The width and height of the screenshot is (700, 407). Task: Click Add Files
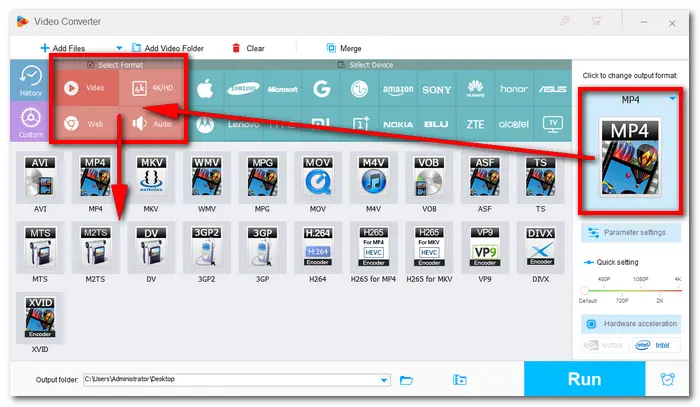[62, 48]
